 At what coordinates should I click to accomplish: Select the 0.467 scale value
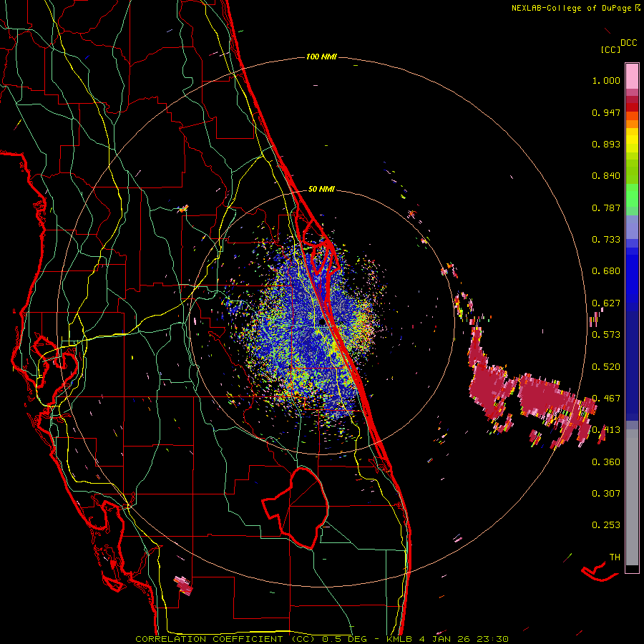click(606, 399)
